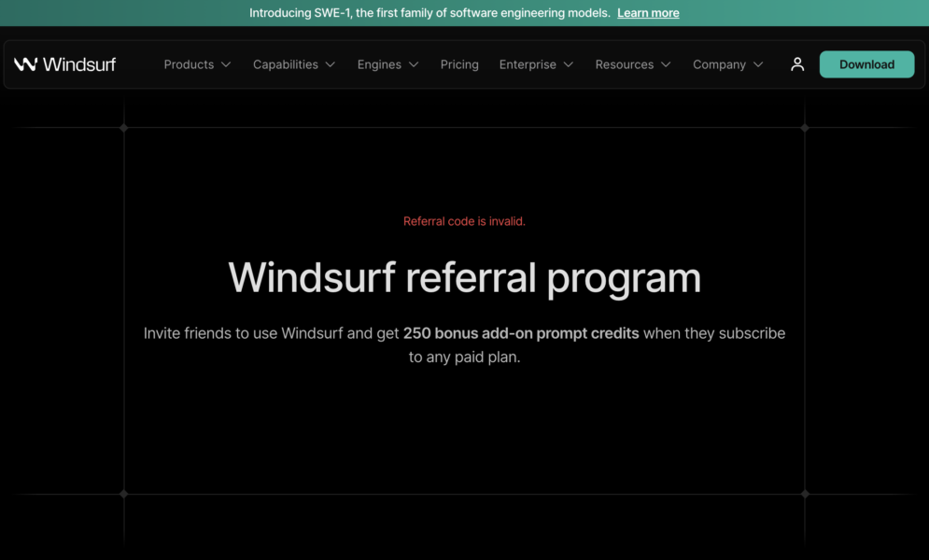Expand the chevron next to Enterprise
Screen dimensions: 929x560
pos(569,64)
